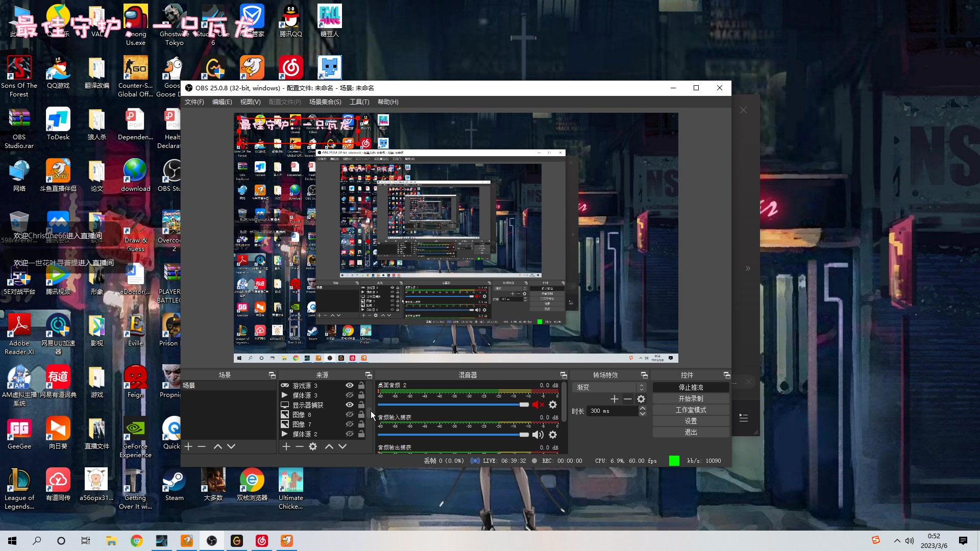Screen dimensions: 980x551
Task: Move selected source up in 来源 list
Action: click(329, 446)
